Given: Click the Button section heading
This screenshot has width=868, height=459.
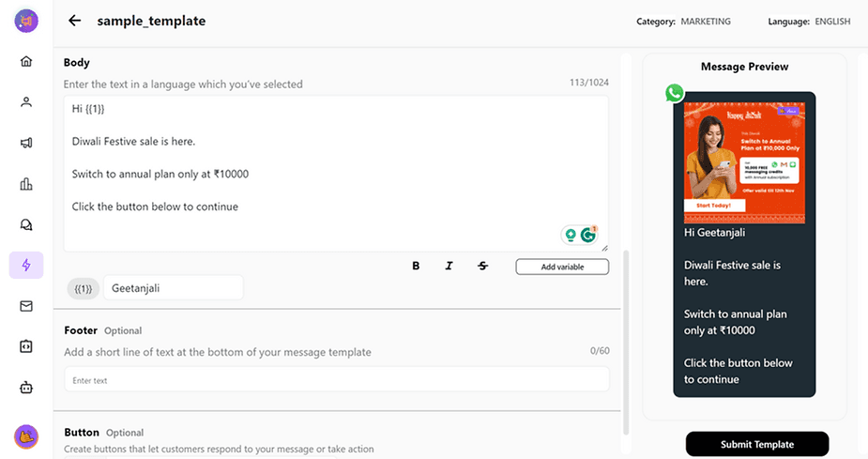Looking at the screenshot, I should [82, 433].
